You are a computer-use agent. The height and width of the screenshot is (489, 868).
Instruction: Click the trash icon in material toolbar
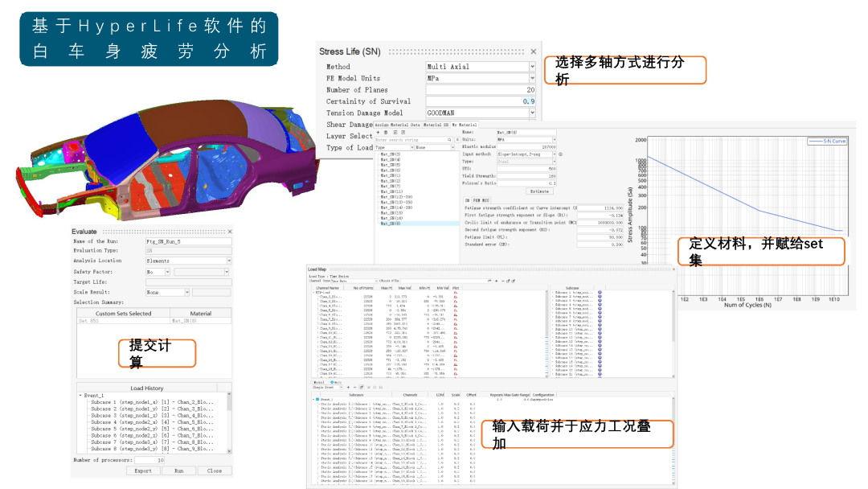(x=386, y=133)
